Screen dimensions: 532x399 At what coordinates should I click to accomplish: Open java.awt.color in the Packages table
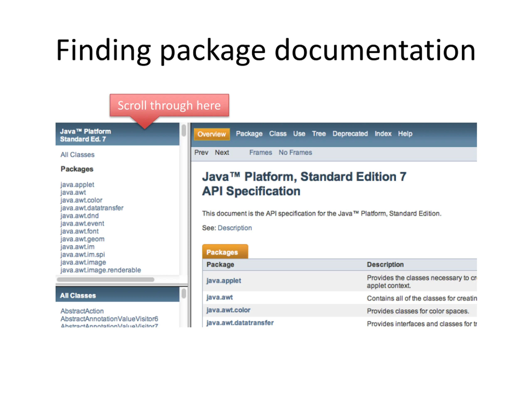(228, 310)
